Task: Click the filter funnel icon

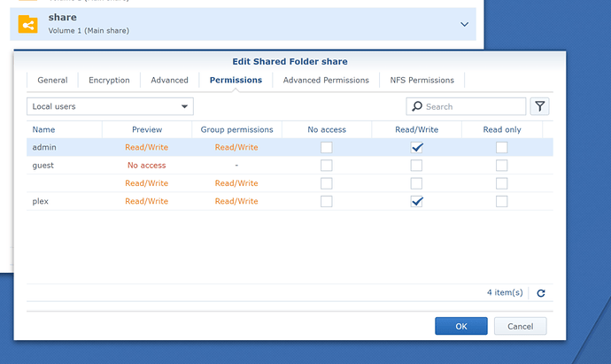Action: [x=539, y=106]
